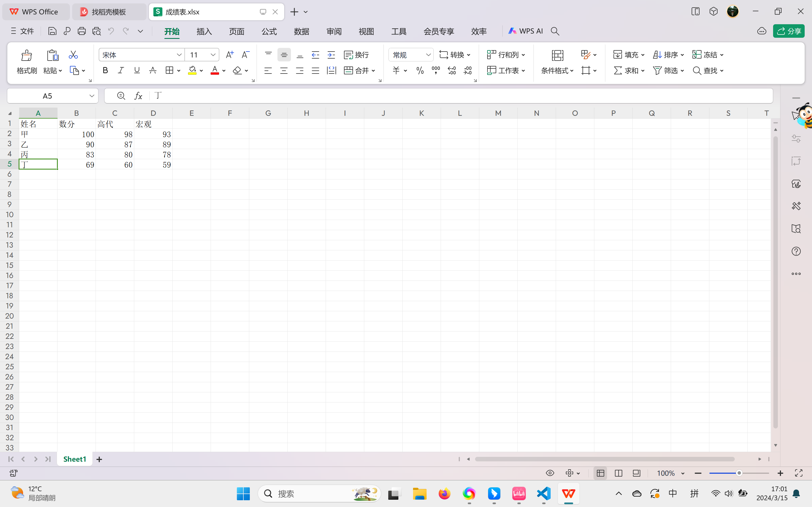Toggle Italic formatting
812x507 pixels.
pos(121,70)
